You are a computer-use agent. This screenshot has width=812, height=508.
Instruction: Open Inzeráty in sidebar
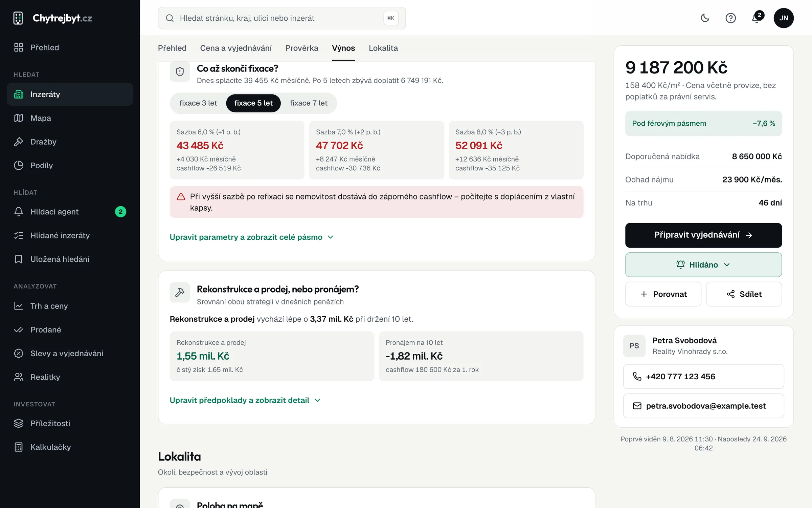pos(70,94)
